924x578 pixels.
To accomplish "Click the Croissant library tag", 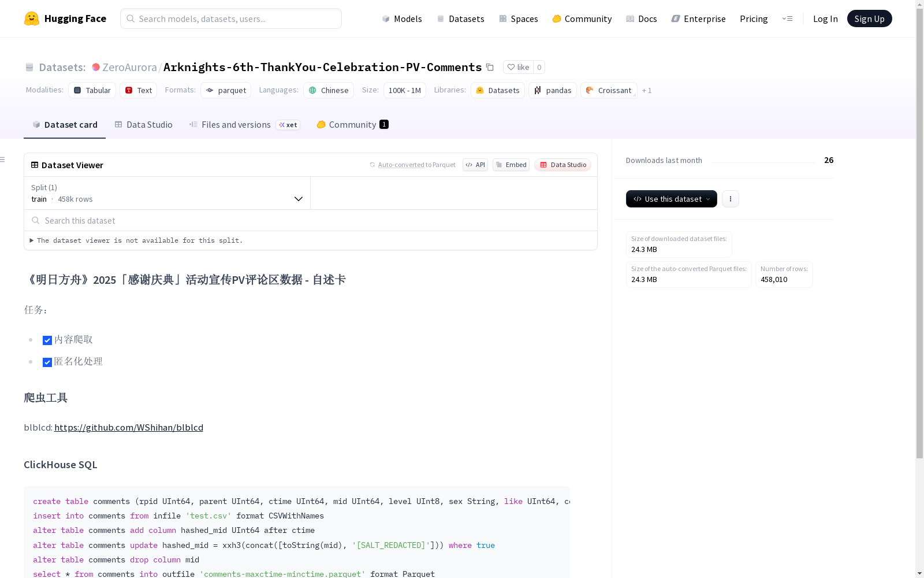I will (609, 90).
